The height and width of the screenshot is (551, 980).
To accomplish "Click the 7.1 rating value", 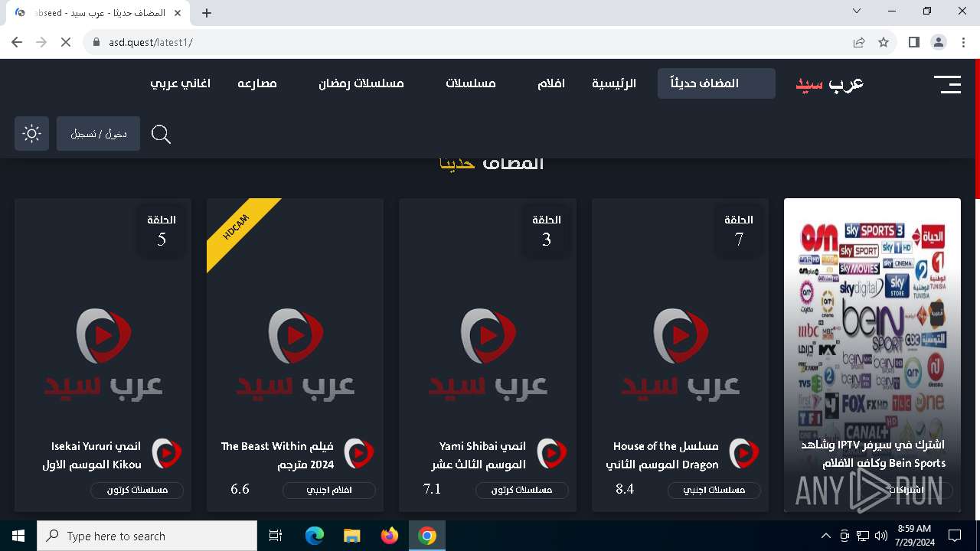I will [x=433, y=488].
